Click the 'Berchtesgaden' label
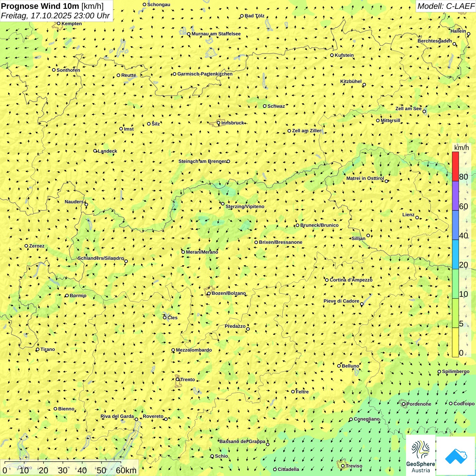The height and width of the screenshot is (476, 476). (x=435, y=41)
